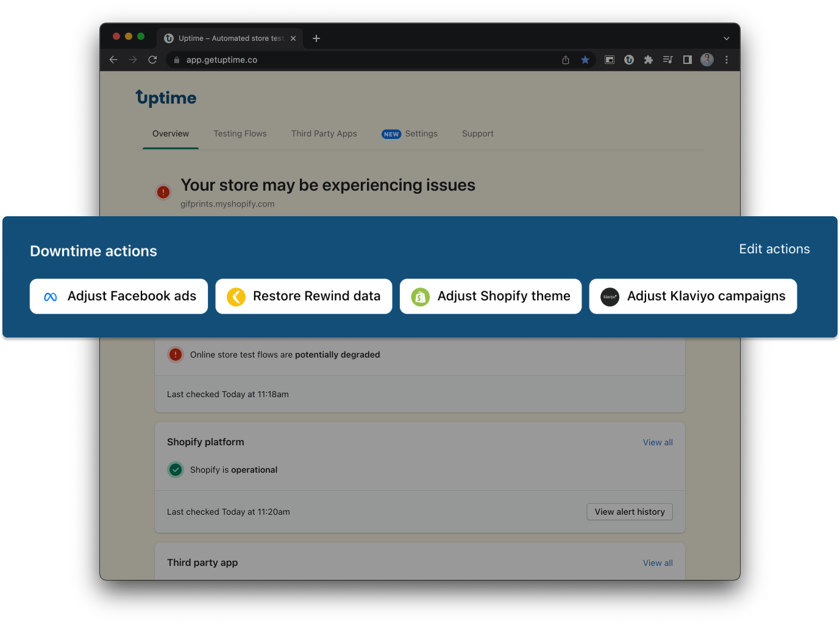
Task: Click the red store issue alert icon
Action: click(163, 192)
